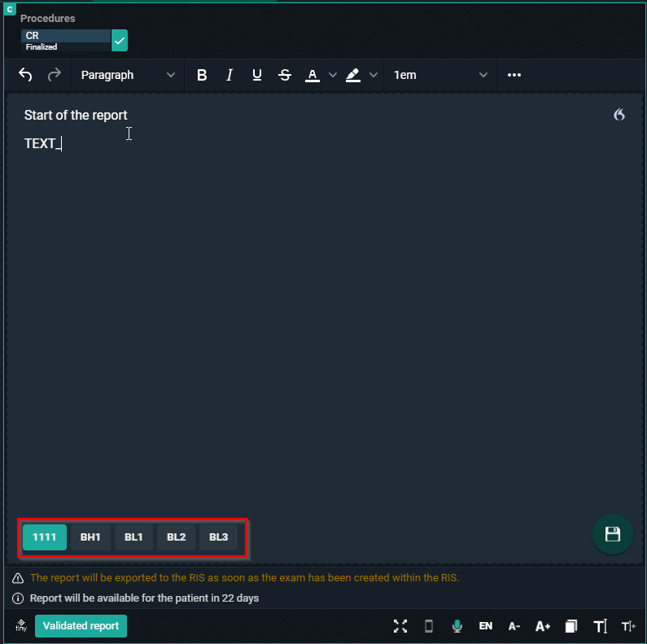Click the flame icon in the editor

click(x=619, y=115)
